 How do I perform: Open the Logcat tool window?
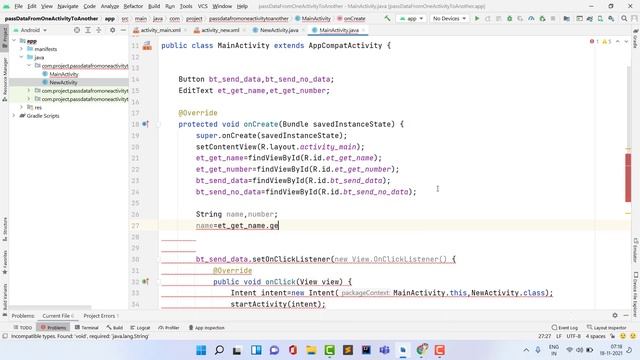140,327
